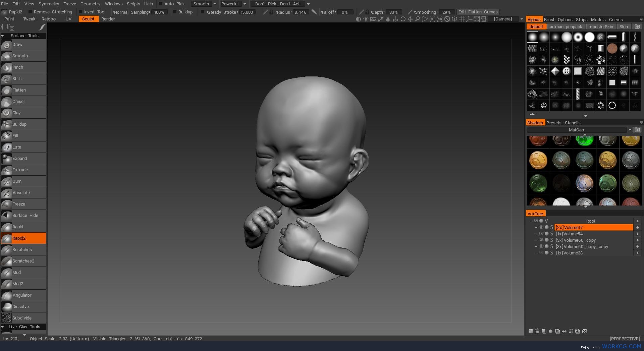
Task: Click the VoxTree duplicate layer icon
Action: [544, 331]
